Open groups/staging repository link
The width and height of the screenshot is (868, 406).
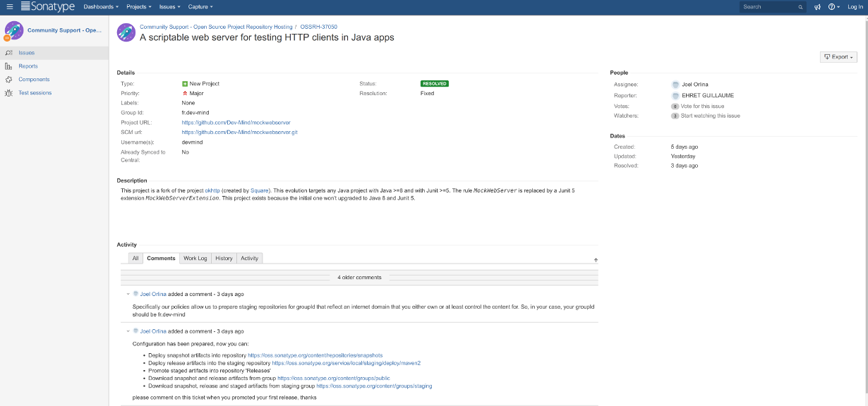pyautogui.click(x=374, y=386)
